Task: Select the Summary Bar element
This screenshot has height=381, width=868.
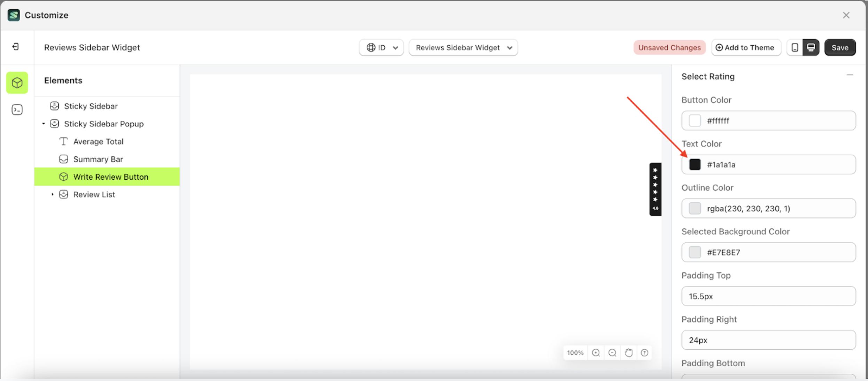Action: pyautogui.click(x=98, y=159)
